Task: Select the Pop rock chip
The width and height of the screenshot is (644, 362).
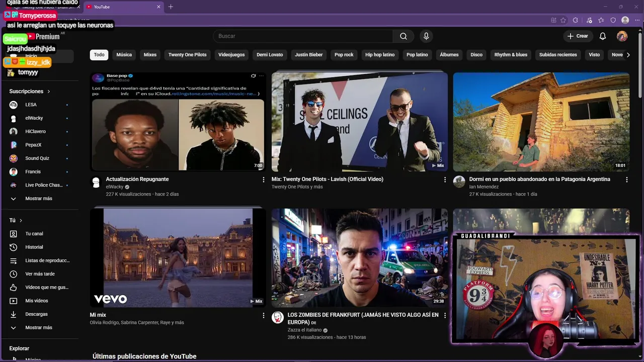Action: click(344, 55)
